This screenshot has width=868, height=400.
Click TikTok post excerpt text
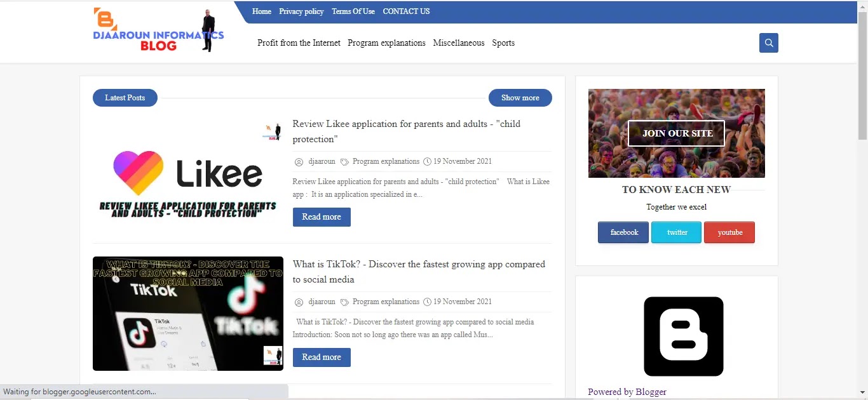click(x=414, y=328)
